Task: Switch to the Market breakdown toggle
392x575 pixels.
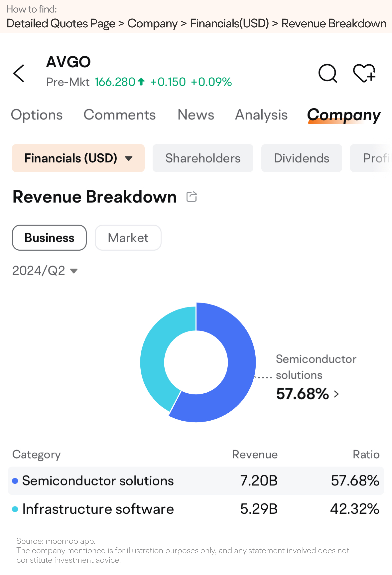Action: [x=128, y=238]
